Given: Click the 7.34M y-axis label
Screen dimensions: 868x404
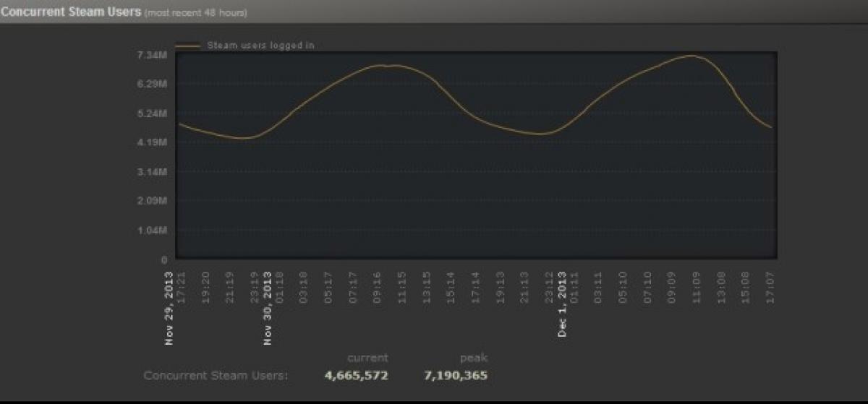Looking at the screenshot, I should pyautogui.click(x=153, y=55).
